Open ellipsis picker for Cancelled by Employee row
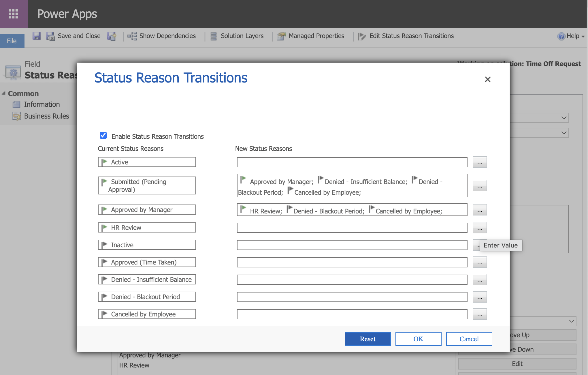The width and height of the screenshot is (588, 375). tap(480, 314)
